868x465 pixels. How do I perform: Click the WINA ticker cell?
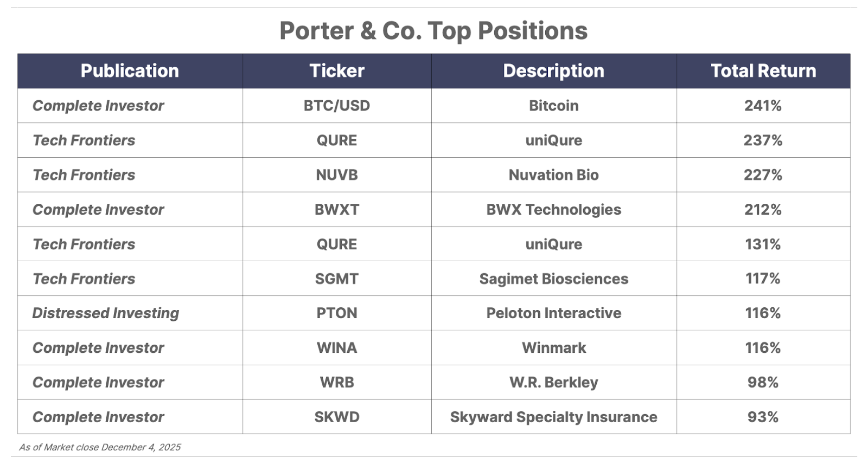337,348
